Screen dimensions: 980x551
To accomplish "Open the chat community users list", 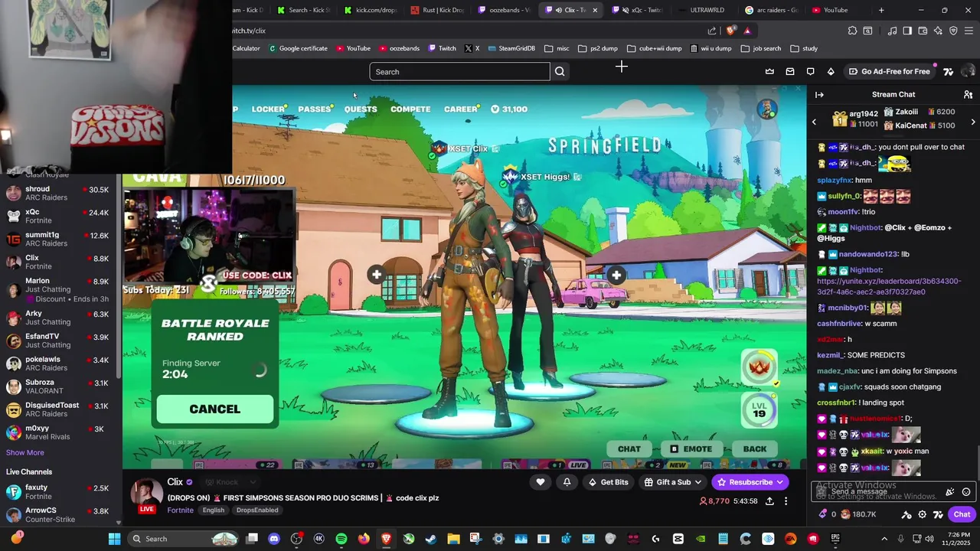I will pos(968,94).
